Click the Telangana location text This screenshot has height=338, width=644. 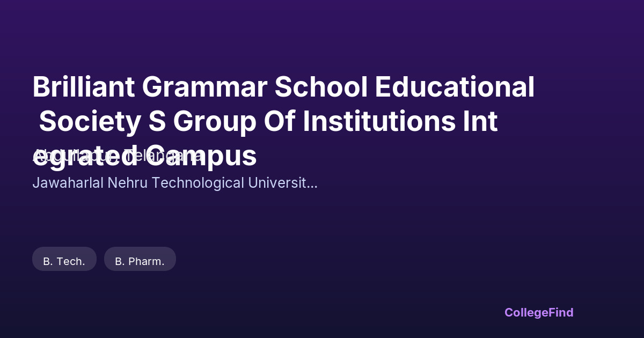164,156
